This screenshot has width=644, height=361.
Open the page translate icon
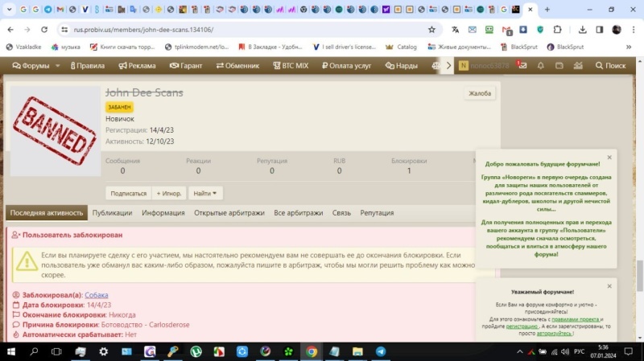(x=455, y=30)
